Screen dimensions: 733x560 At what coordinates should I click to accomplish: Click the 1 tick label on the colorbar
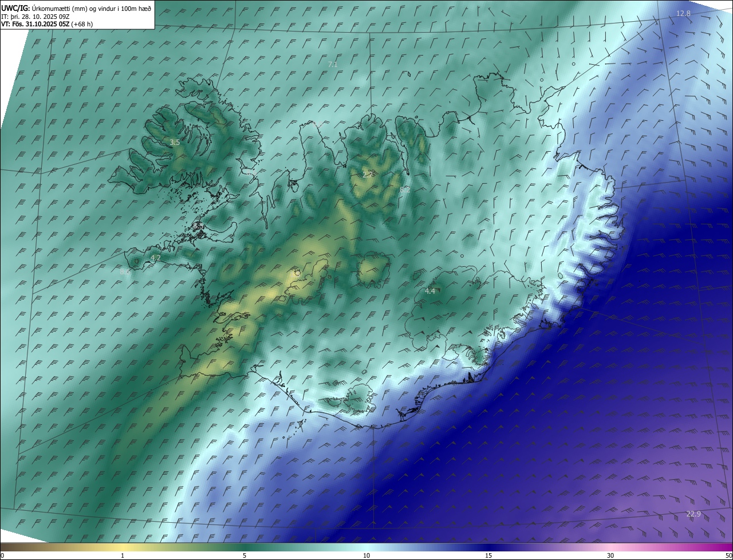tap(123, 555)
